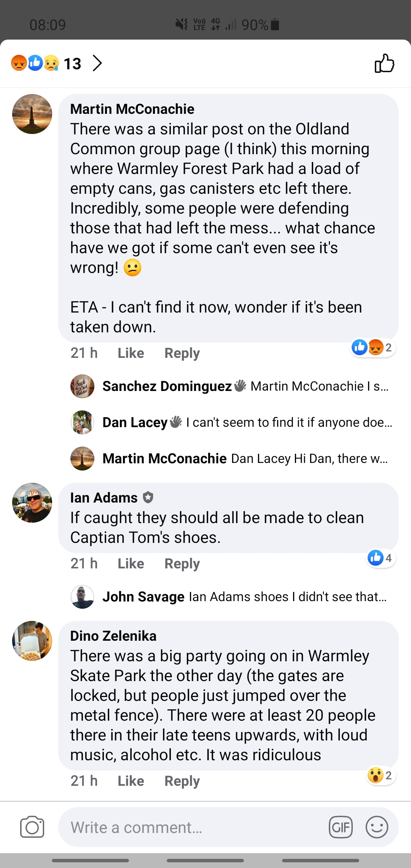Open the emoji smiley picker

tap(377, 827)
